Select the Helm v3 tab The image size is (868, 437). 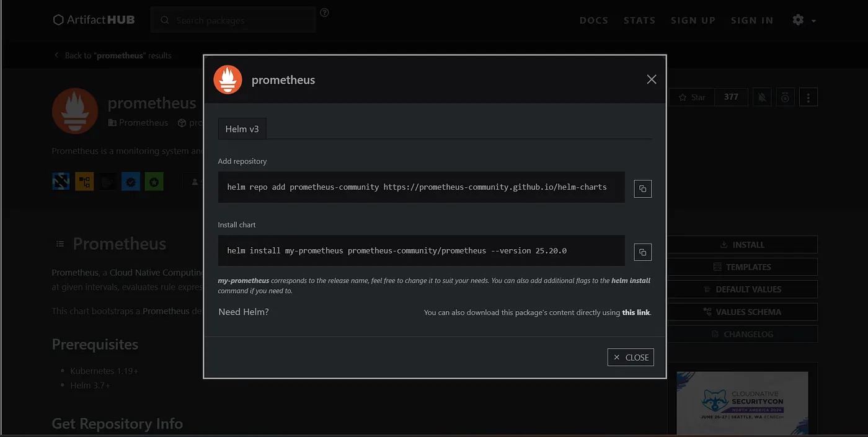[242, 129]
